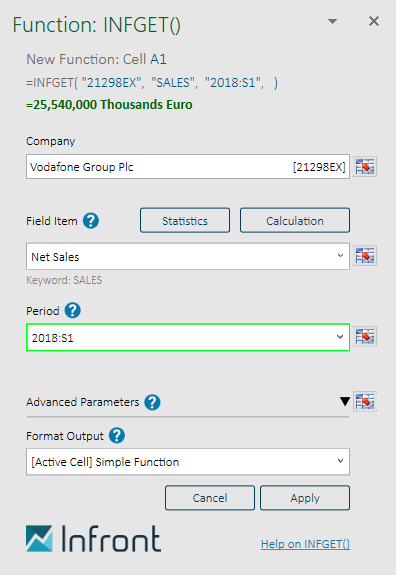
Task: Open Help on INFGET() link
Action: [305, 544]
